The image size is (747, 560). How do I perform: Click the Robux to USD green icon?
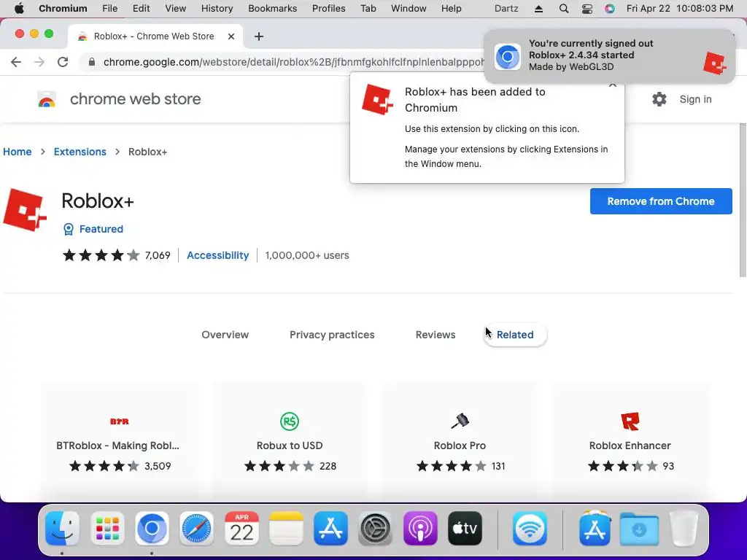tap(290, 421)
